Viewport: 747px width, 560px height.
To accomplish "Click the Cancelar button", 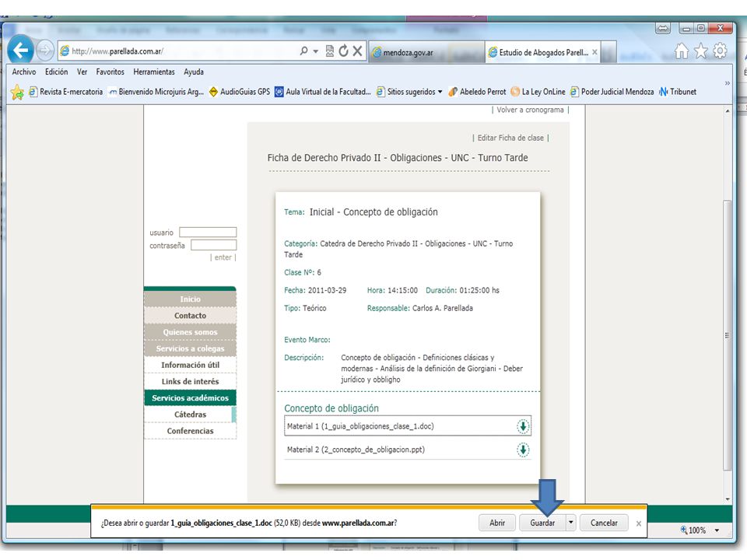I will pos(604,523).
